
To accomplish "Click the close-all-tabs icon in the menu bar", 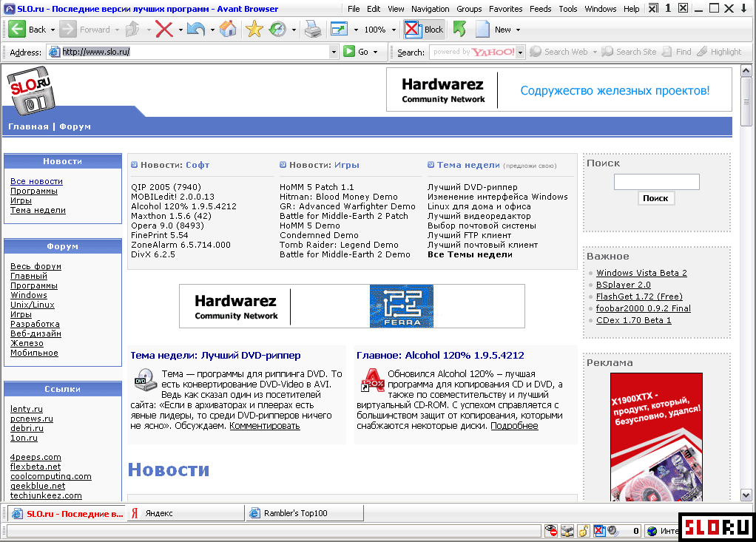I will tap(653, 8).
